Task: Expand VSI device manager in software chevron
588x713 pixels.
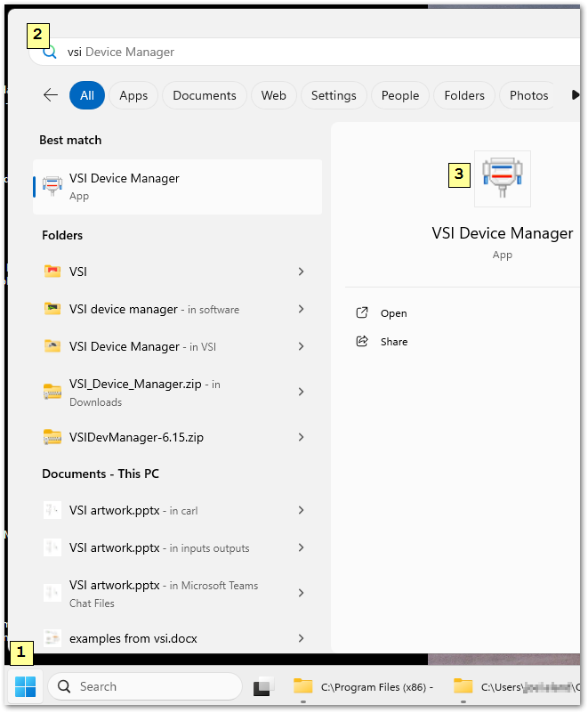Action: point(301,309)
